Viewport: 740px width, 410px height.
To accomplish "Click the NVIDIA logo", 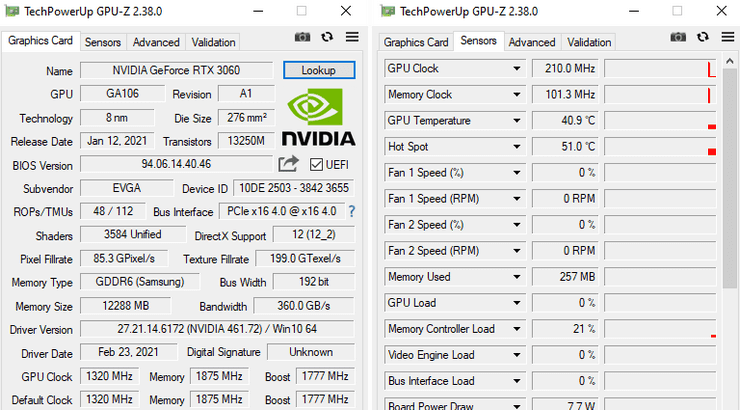I will pos(319,117).
